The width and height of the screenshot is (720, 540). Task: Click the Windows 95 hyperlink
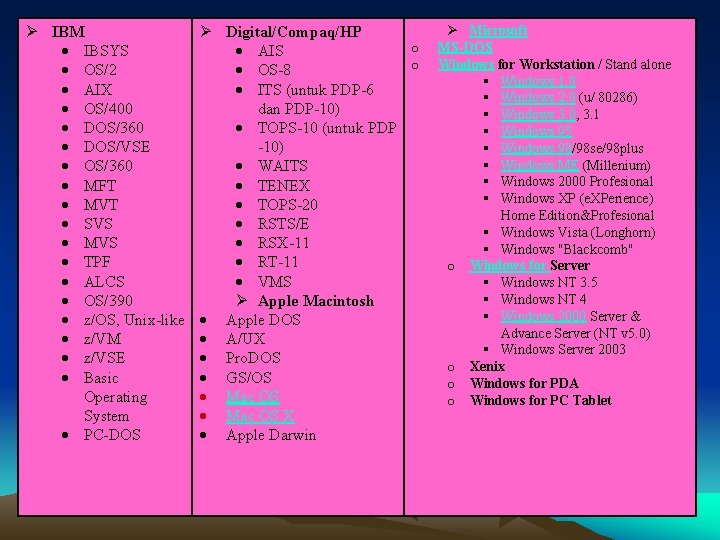coord(536,131)
